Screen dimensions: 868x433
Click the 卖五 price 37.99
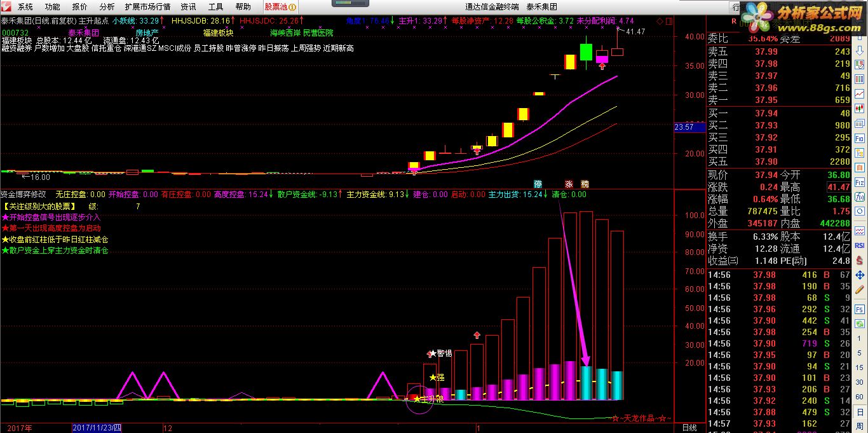coord(766,52)
